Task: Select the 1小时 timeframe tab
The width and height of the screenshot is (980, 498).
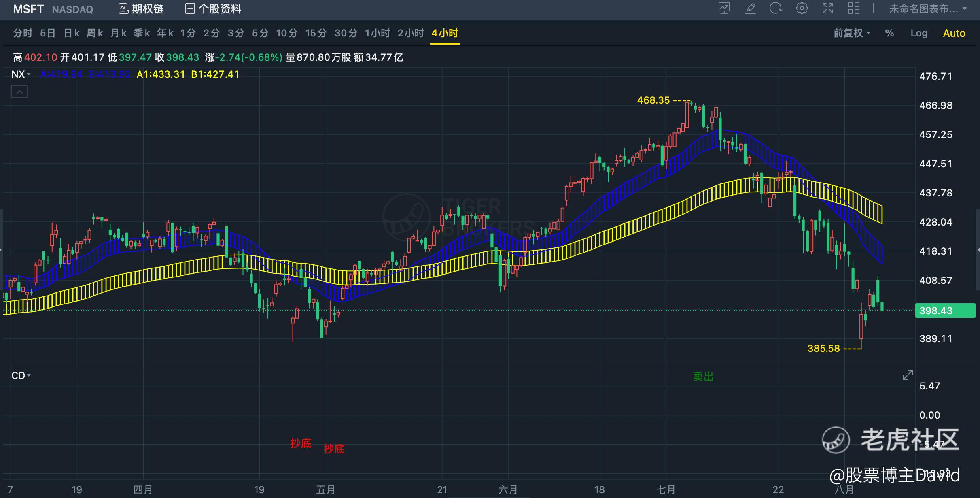Action: (377, 33)
